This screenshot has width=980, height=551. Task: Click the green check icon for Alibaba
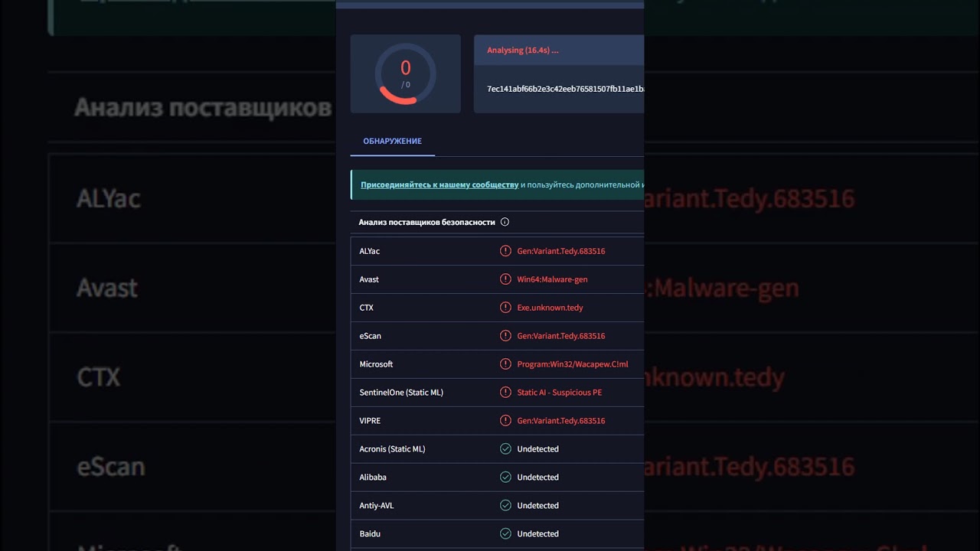(505, 478)
